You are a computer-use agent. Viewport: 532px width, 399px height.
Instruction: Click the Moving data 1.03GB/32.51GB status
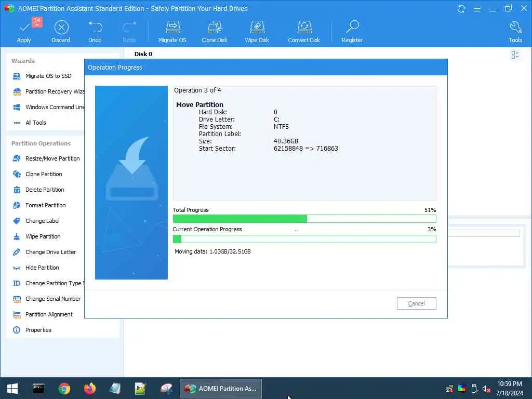212,251
